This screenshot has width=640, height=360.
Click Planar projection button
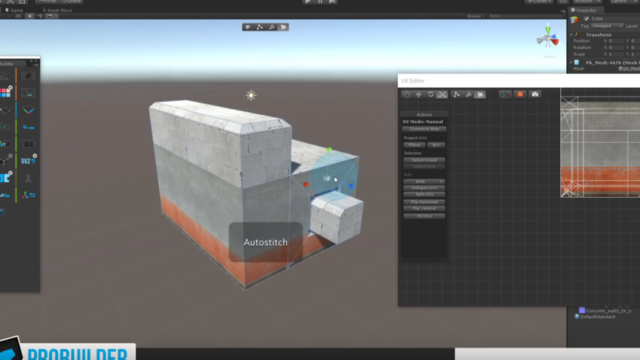click(x=415, y=145)
